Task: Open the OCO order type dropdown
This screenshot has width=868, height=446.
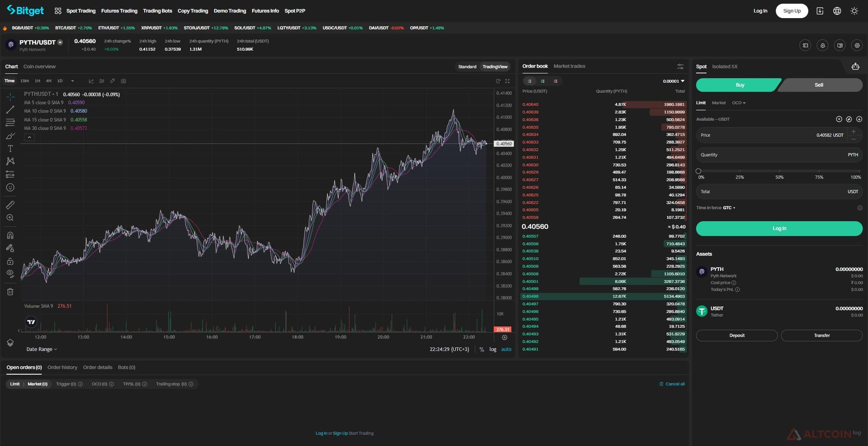Action: pos(739,103)
